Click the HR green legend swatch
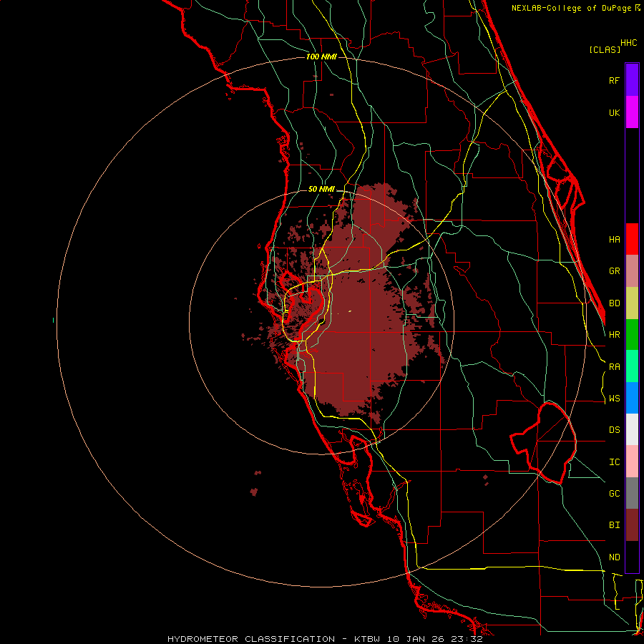 [632, 335]
